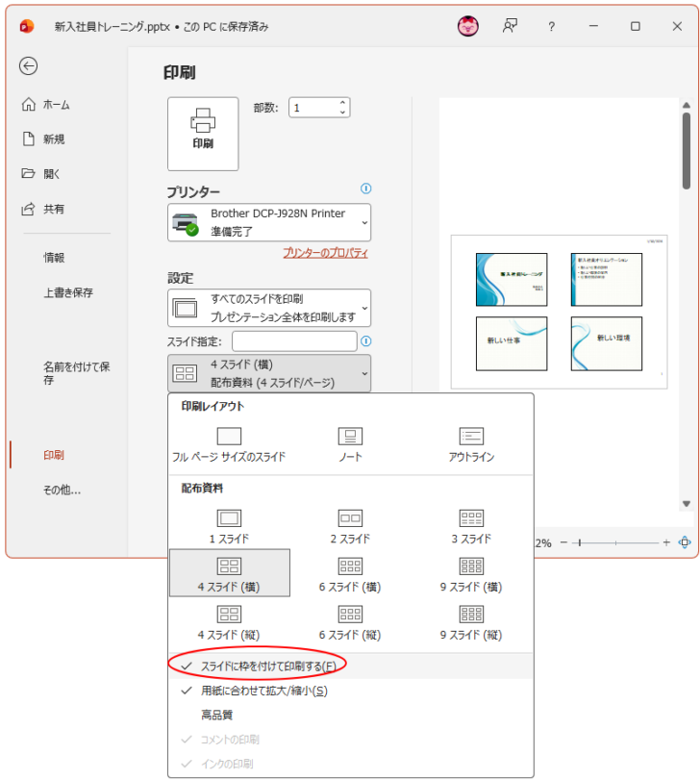Select フル ページ サイズのスライド layout icon
Viewport: 700px width, 780px height.
[229, 437]
